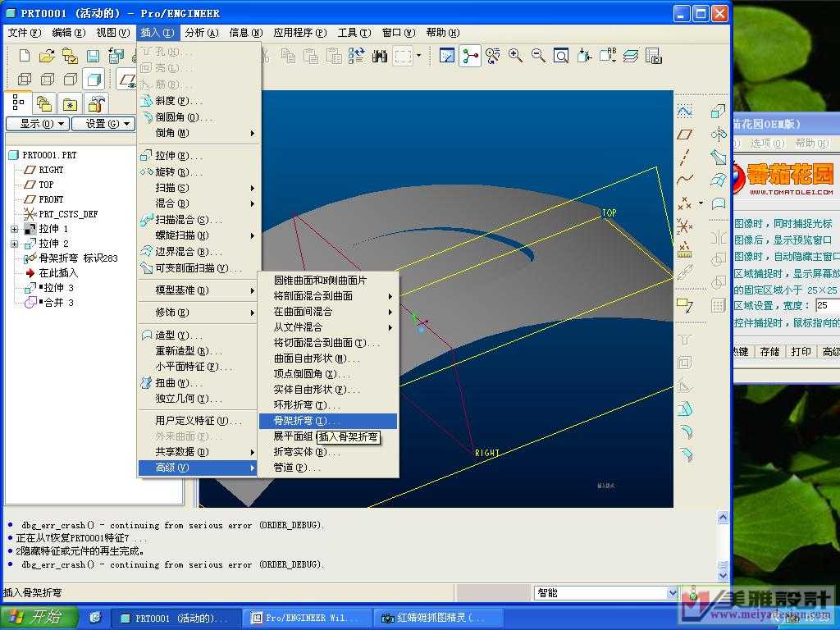This screenshot has width=840, height=630.
Task: Open the connections navigator tab with hammer
Action: 96,103
